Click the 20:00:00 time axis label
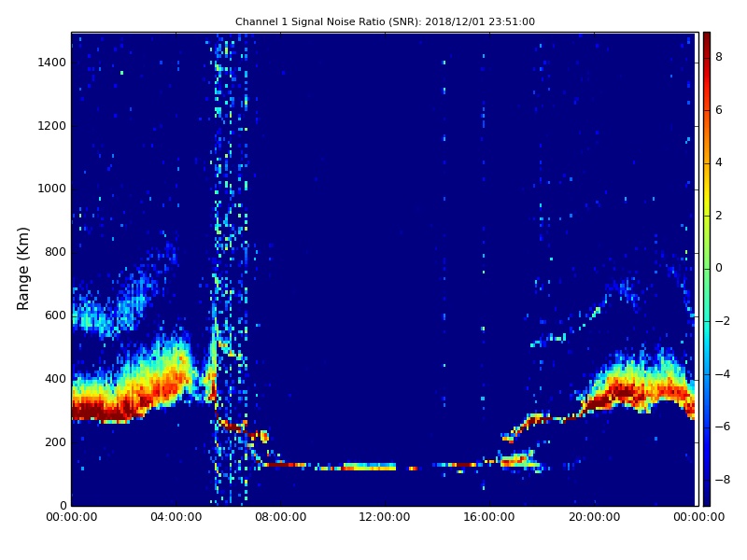 click(x=594, y=517)
